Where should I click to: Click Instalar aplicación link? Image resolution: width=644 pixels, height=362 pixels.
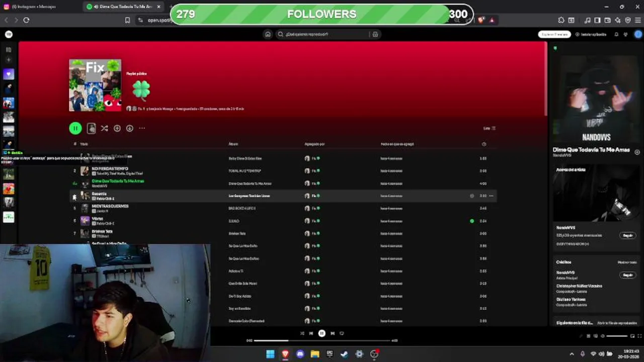[591, 34]
